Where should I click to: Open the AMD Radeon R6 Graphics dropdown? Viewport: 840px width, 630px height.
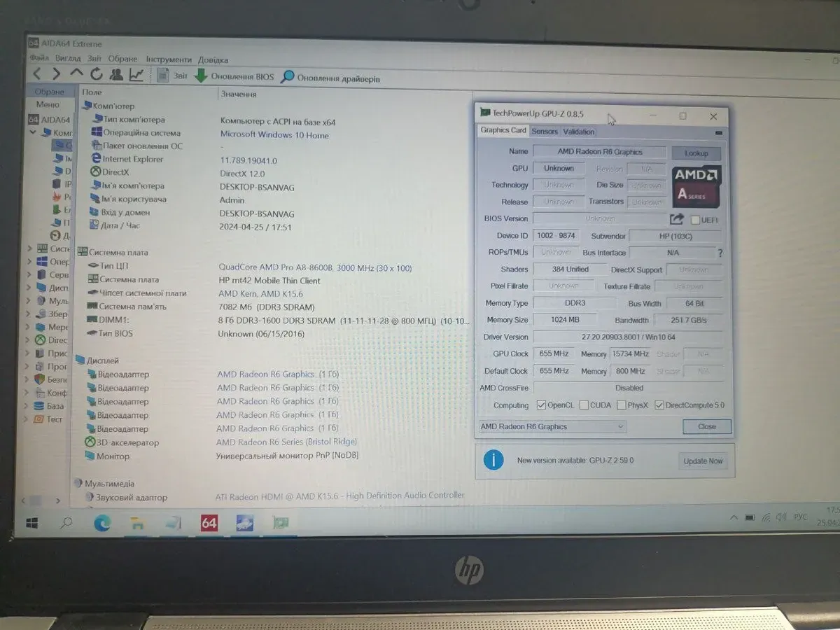[x=552, y=426]
